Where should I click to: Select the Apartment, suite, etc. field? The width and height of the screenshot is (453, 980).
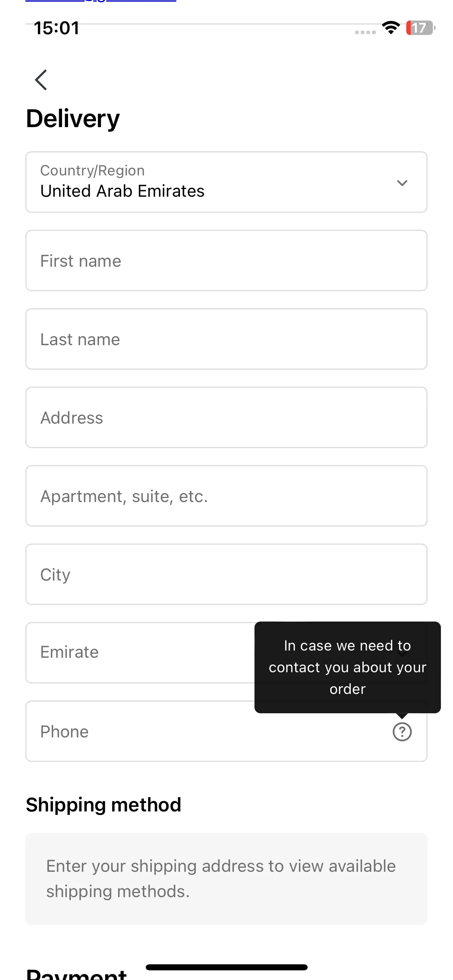coord(226,496)
